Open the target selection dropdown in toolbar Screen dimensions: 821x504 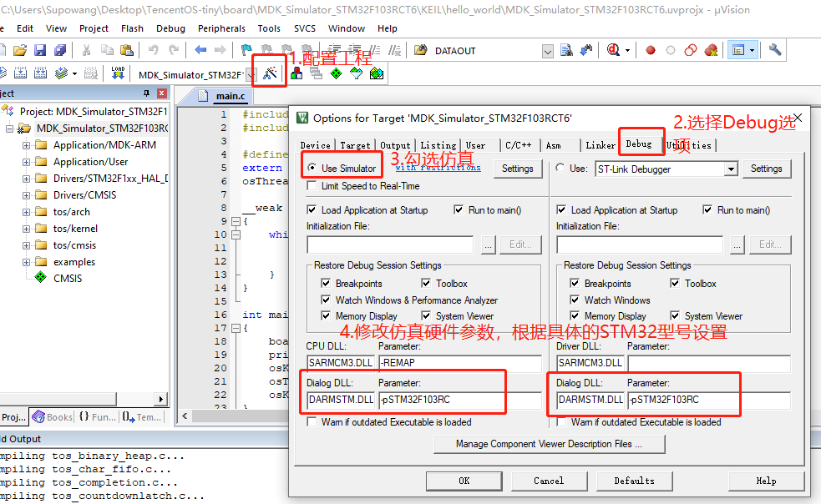[251, 75]
